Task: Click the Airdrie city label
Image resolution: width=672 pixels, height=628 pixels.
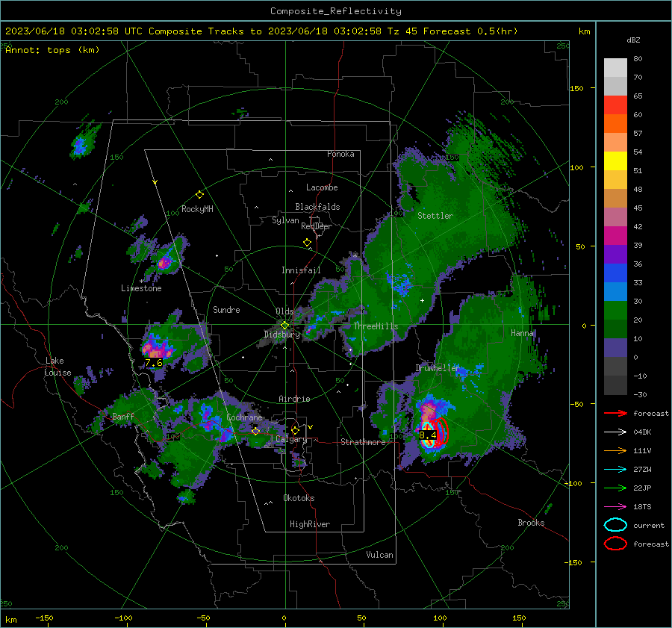Action: click(294, 399)
